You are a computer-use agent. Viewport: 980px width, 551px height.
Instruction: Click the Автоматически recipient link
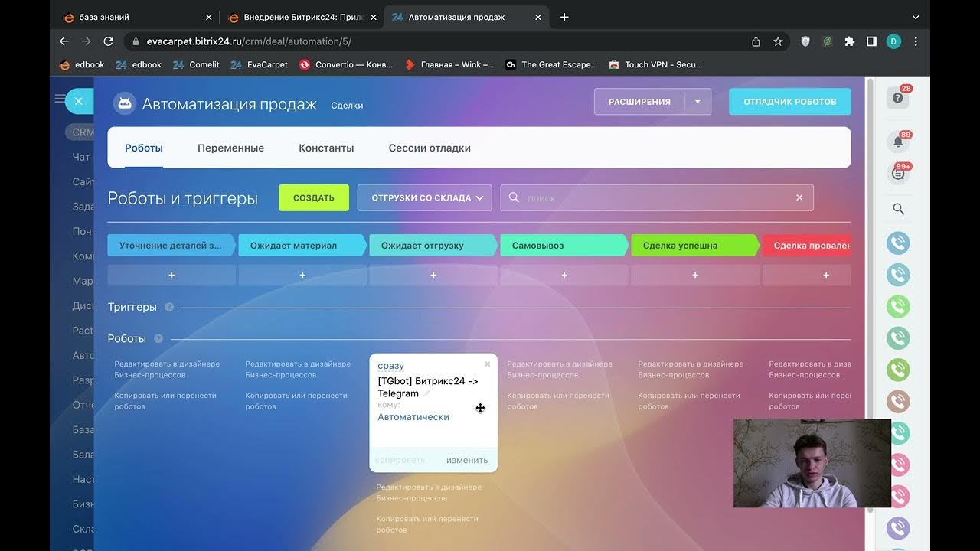pyautogui.click(x=413, y=417)
